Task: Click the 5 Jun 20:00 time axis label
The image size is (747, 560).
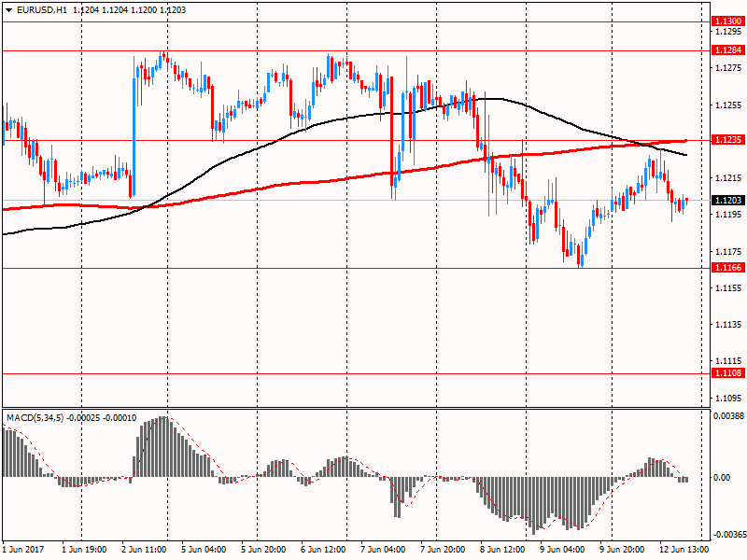Action: 263,550
